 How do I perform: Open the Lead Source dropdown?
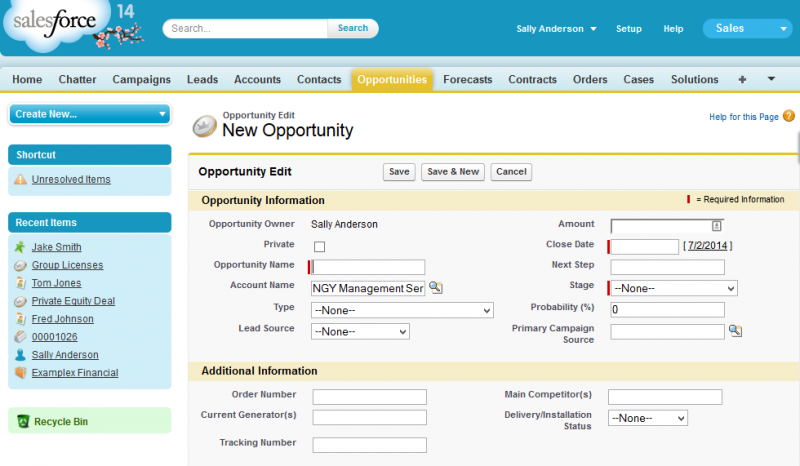[360, 332]
